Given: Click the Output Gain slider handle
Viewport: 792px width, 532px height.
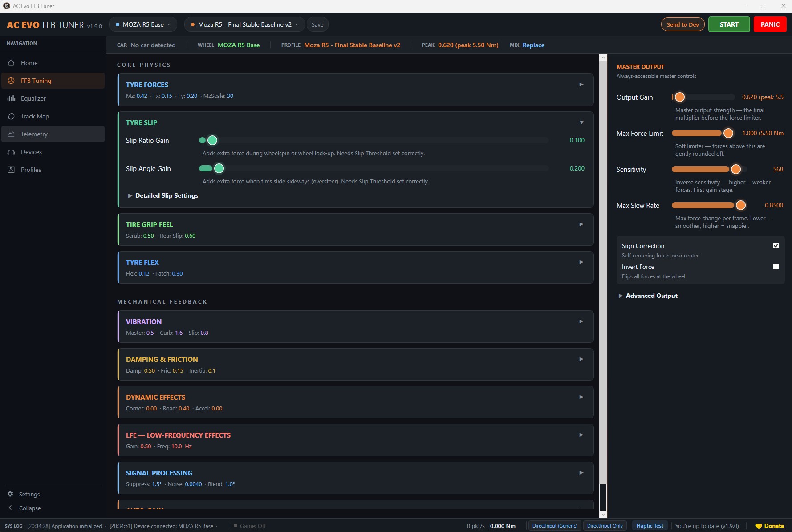Looking at the screenshot, I should [680, 97].
